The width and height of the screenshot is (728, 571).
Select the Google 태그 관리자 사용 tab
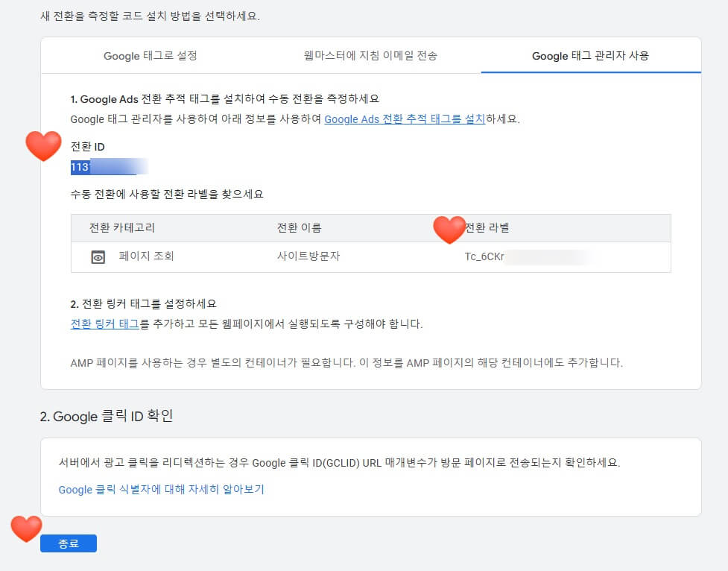point(590,56)
